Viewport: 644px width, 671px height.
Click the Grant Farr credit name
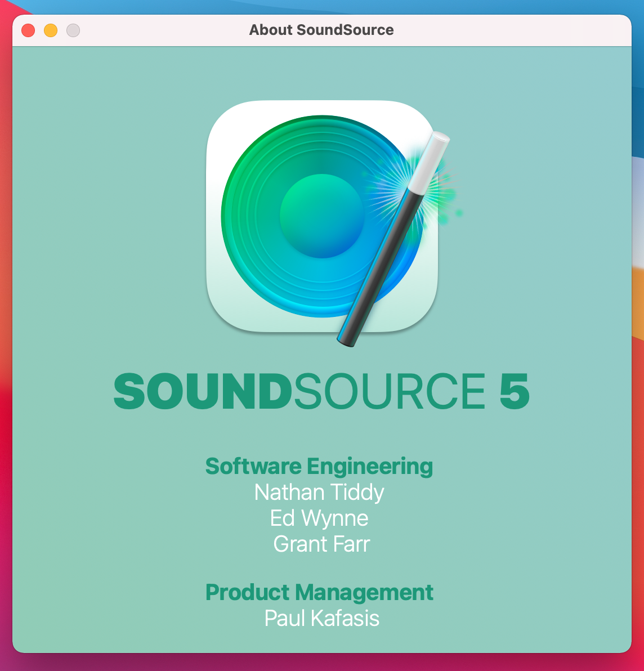click(322, 544)
